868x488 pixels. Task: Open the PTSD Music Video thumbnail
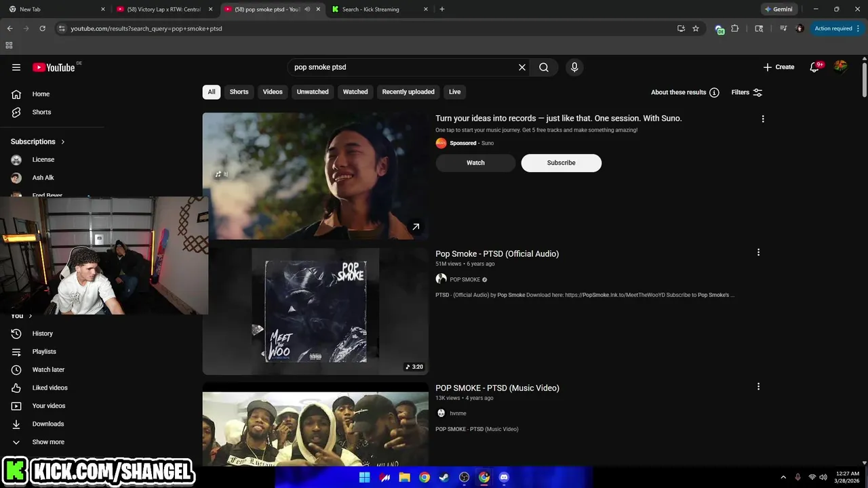click(x=315, y=424)
